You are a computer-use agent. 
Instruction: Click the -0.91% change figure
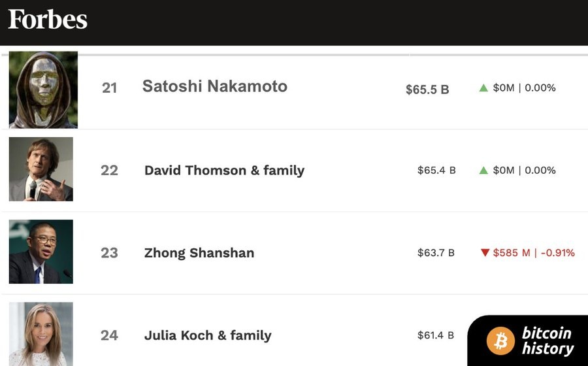pos(557,253)
